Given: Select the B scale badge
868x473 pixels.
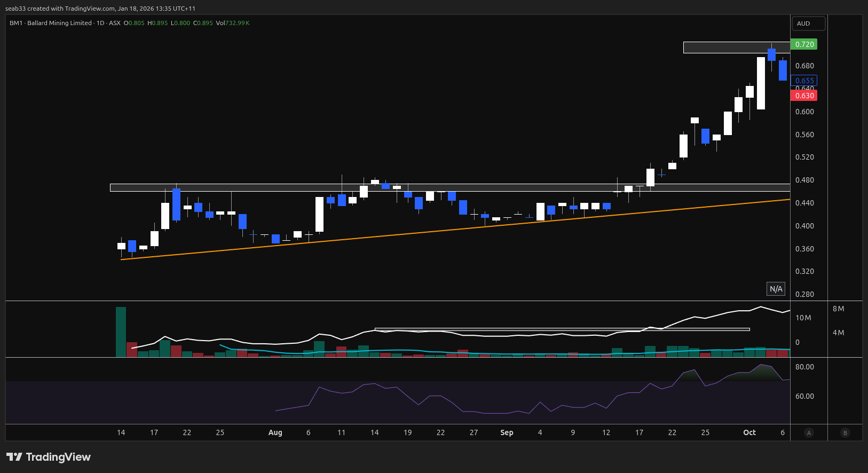Looking at the screenshot, I should pyautogui.click(x=845, y=433).
